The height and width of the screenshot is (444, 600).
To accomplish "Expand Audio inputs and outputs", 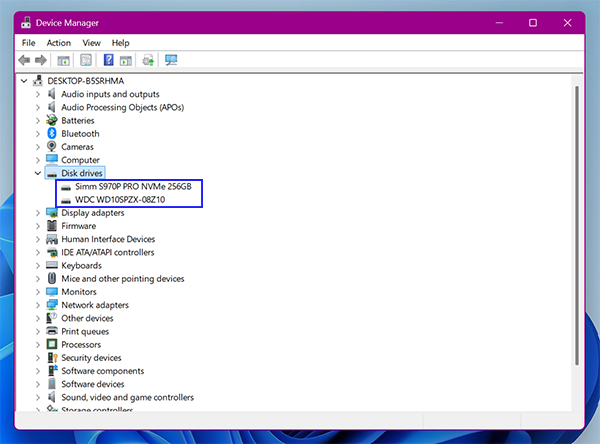I will pos(38,94).
